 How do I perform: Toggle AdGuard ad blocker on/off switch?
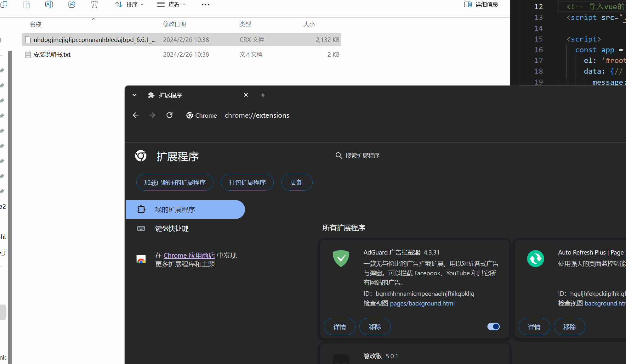493,326
